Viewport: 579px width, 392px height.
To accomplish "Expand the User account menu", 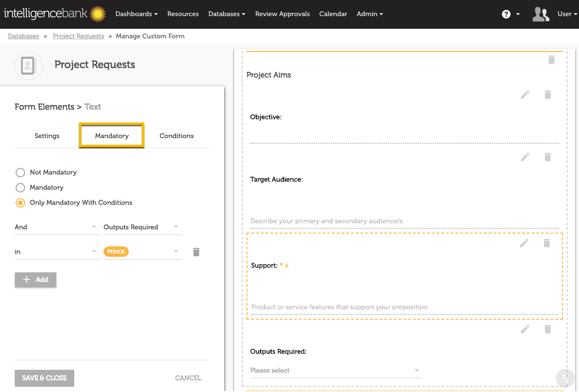I will click(567, 14).
